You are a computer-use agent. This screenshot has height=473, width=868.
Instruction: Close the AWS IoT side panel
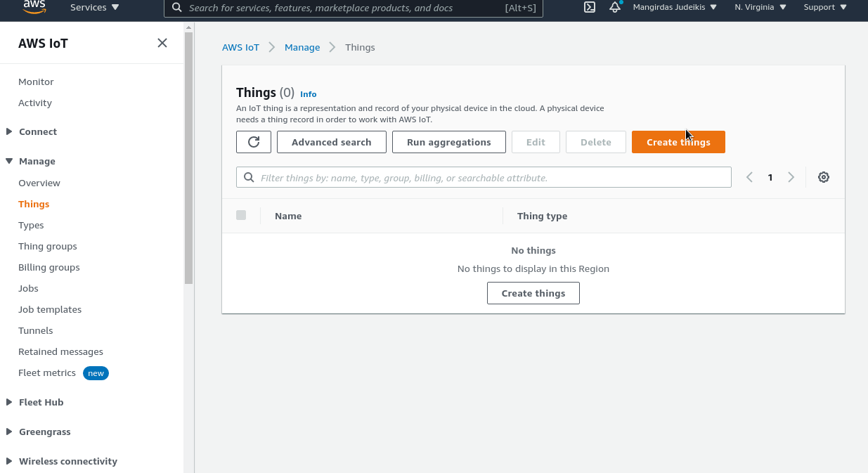pyautogui.click(x=162, y=43)
